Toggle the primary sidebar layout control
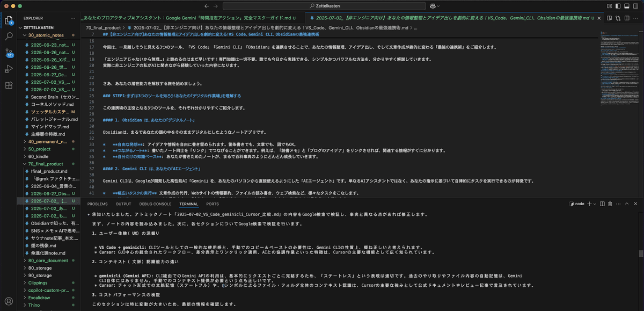Screen dimensions: 644x311 tap(618, 6)
